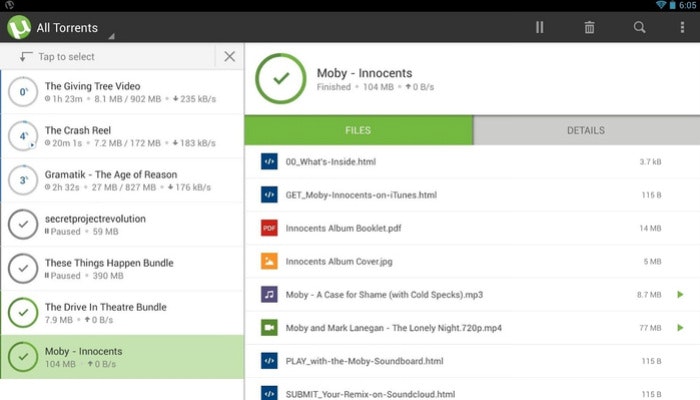700x400 pixels.
Task: Click the 235 kB/s download speed
Action: 194,99
